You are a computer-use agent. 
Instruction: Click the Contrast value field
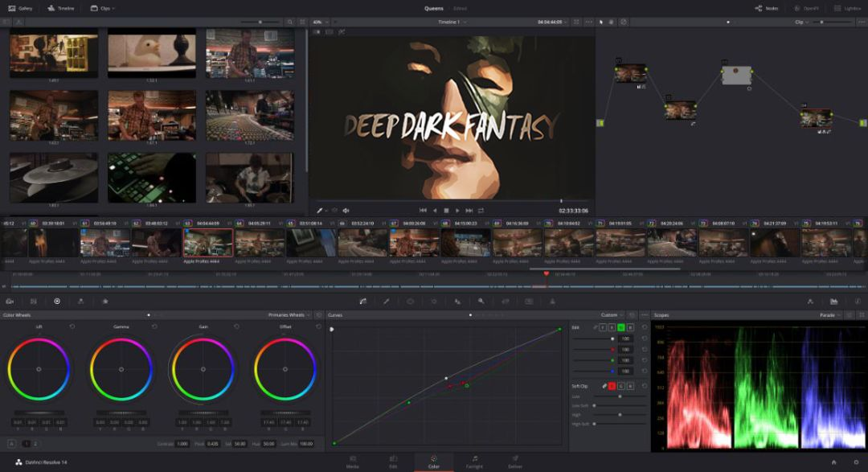point(182,444)
